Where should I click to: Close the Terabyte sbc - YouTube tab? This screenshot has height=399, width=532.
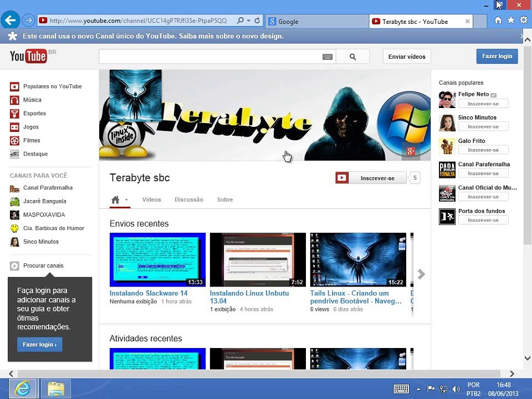[x=467, y=22]
